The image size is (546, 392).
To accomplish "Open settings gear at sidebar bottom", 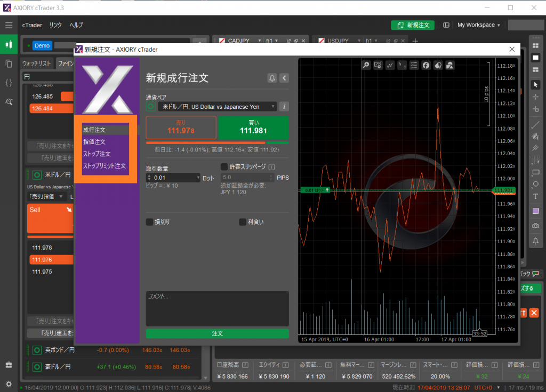I will coord(9,384).
